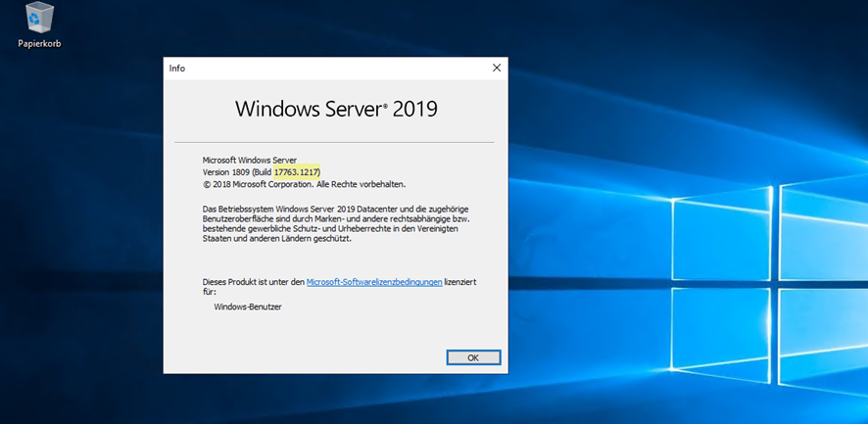Click the Info title bar text
This screenshot has height=424, width=868.
click(x=177, y=69)
